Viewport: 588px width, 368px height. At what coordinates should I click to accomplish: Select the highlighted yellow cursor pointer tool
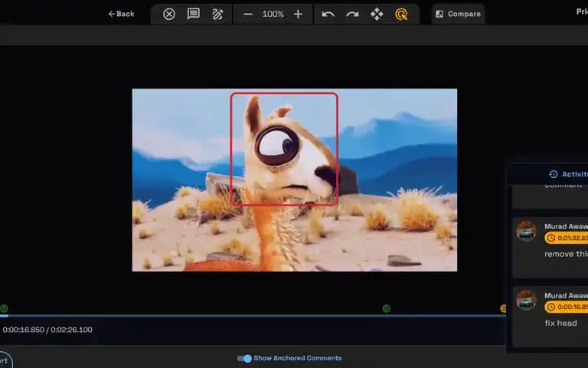[x=401, y=15]
